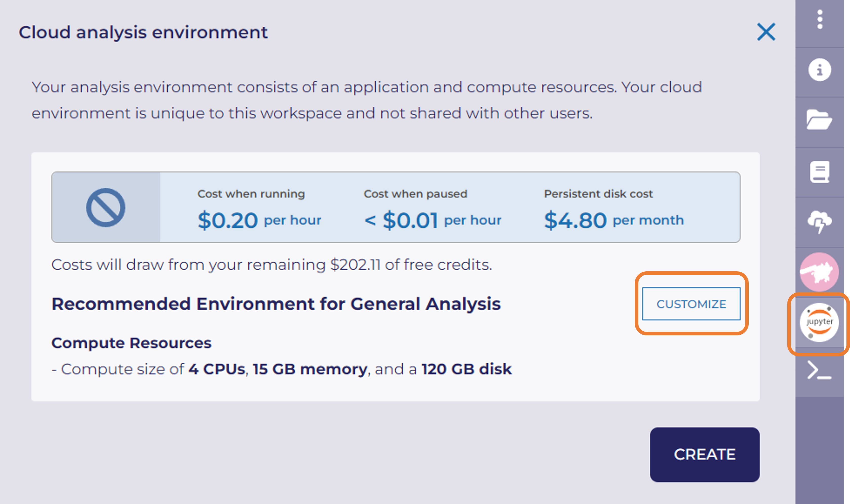
Task: Launch the pink Galaxy app icon
Action: click(x=819, y=272)
